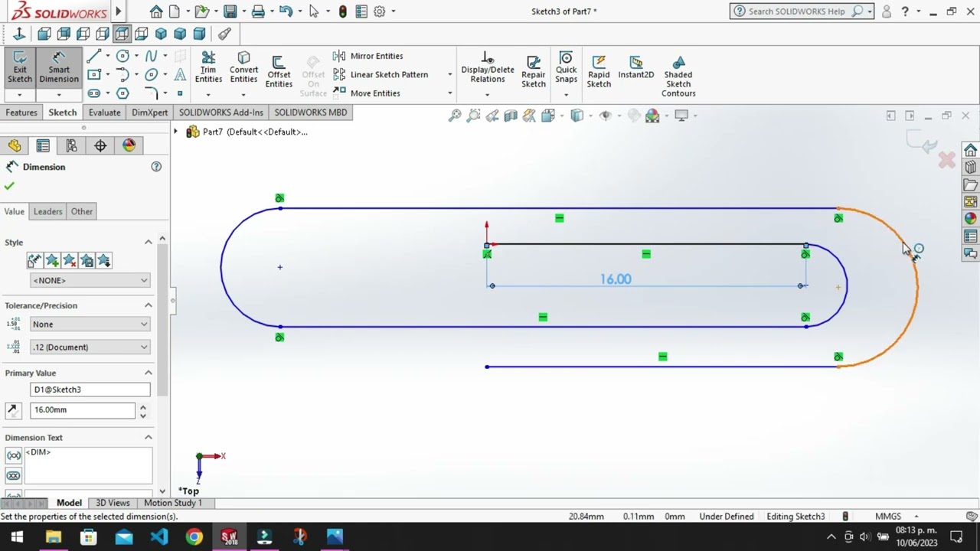This screenshot has width=980, height=551.
Task: Collapse the Tolerance/Precision section
Action: 149,305
